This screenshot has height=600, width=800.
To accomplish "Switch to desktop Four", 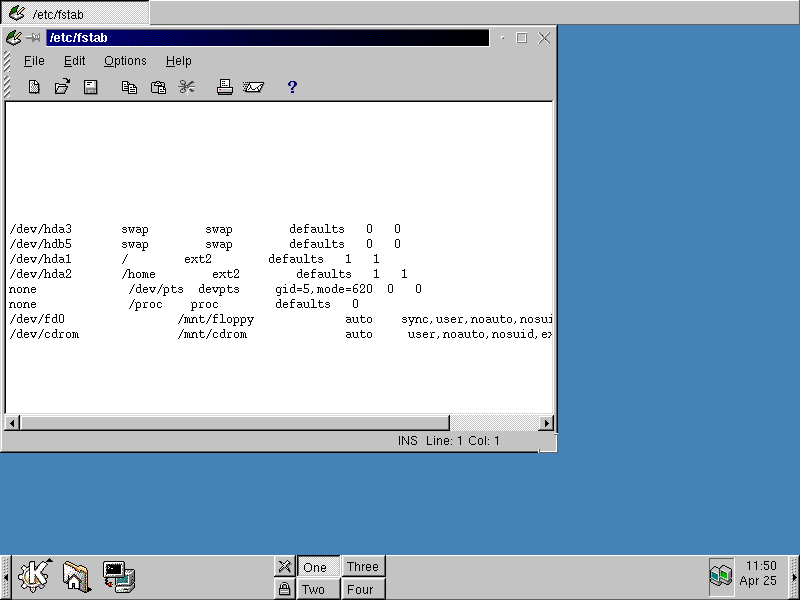I will click(363, 589).
